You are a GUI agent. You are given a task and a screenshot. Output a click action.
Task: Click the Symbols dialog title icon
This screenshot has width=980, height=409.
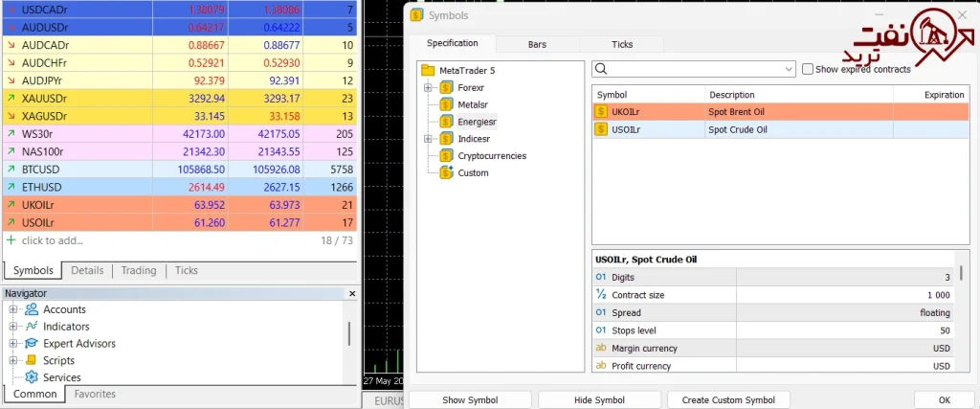(x=417, y=15)
